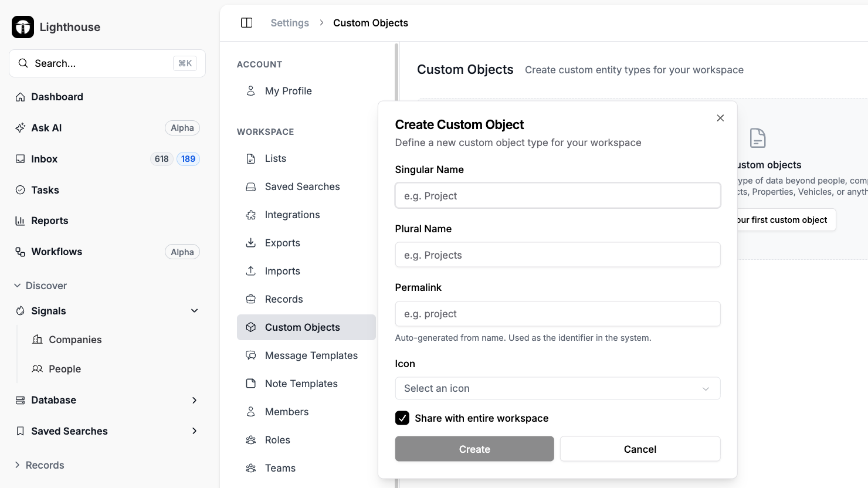The height and width of the screenshot is (488, 868).
Task: Open Note Templates settings
Action: tap(306, 384)
